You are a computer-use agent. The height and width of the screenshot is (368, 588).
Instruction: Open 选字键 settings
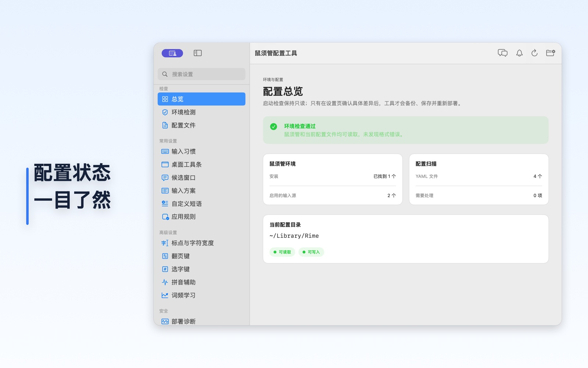tap(201, 269)
